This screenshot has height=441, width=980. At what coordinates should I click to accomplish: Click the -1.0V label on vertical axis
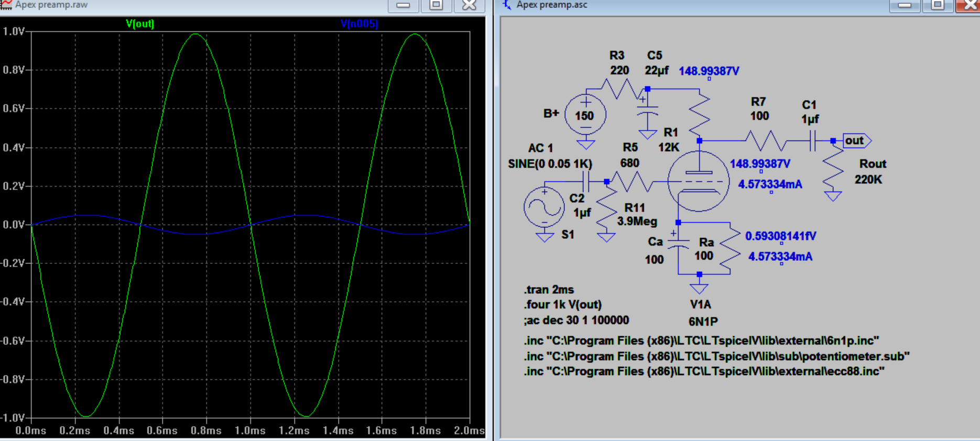tap(12, 418)
